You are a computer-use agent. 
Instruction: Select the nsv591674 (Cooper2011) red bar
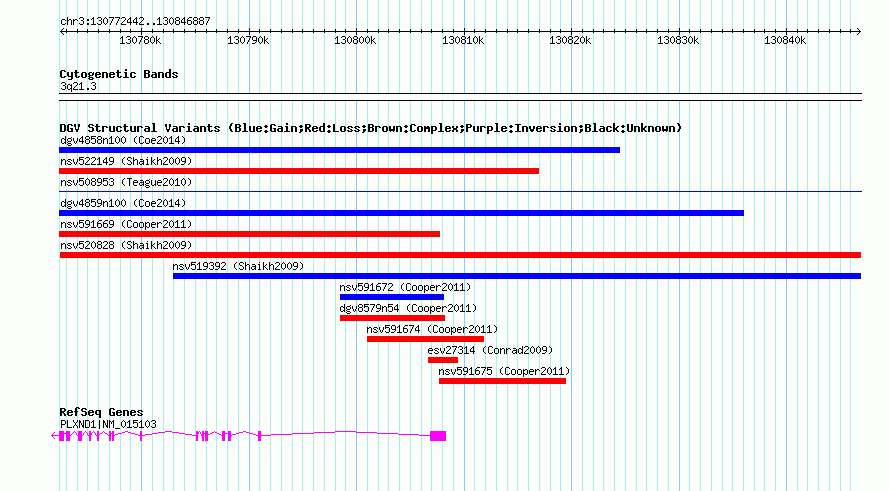click(426, 339)
